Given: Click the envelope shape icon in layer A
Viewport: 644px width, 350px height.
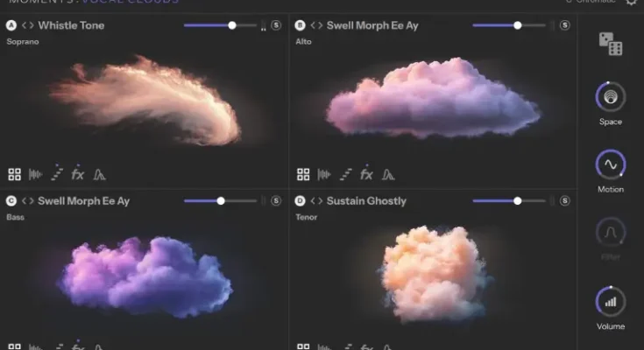Looking at the screenshot, I should (x=99, y=174).
